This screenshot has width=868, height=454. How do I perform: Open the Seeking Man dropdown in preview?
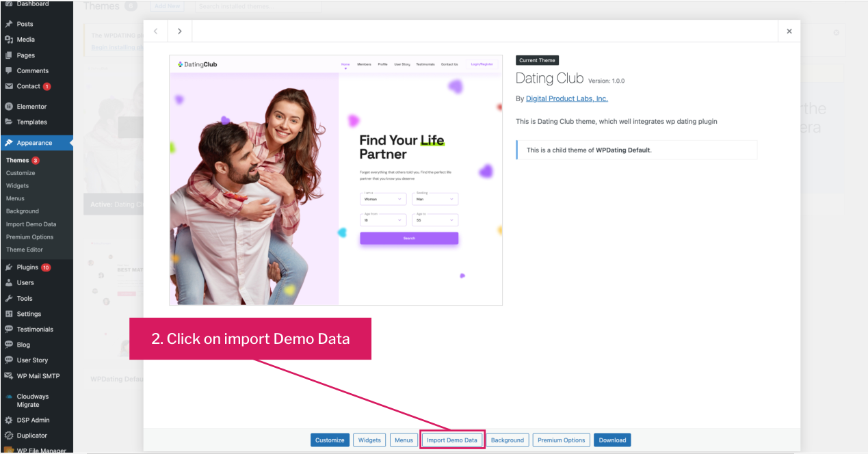(435, 199)
